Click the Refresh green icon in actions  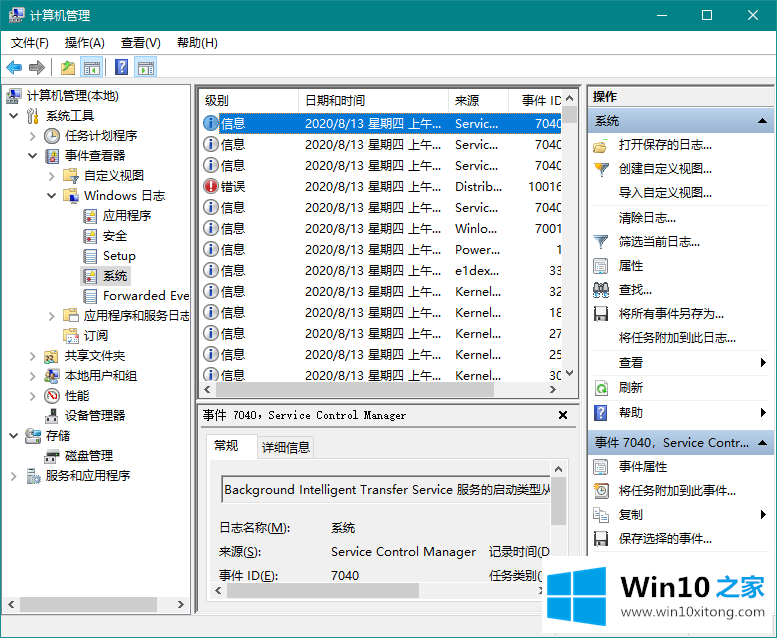pyautogui.click(x=601, y=388)
